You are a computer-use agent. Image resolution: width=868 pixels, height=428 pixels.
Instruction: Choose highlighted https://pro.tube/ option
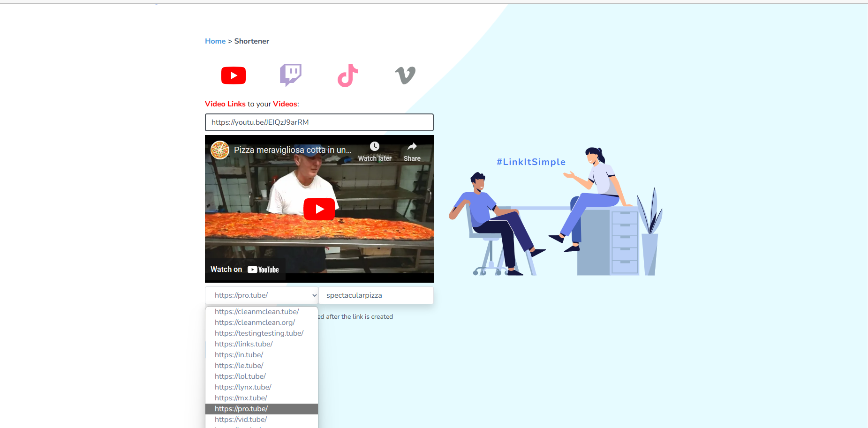pyautogui.click(x=262, y=409)
